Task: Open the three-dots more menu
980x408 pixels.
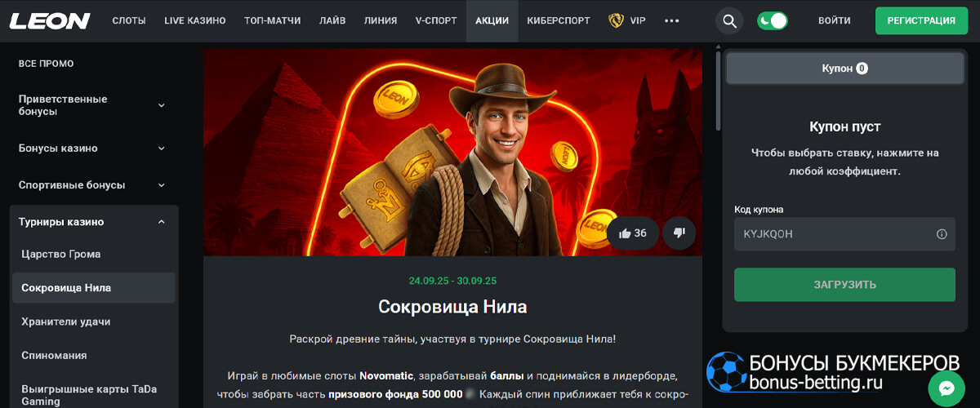Action: pyautogui.click(x=672, y=21)
